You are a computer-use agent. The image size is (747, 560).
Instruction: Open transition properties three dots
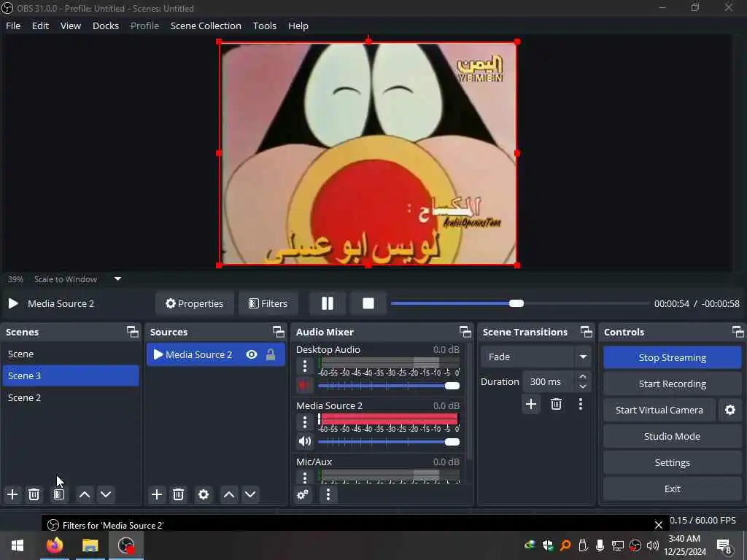pyautogui.click(x=580, y=404)
